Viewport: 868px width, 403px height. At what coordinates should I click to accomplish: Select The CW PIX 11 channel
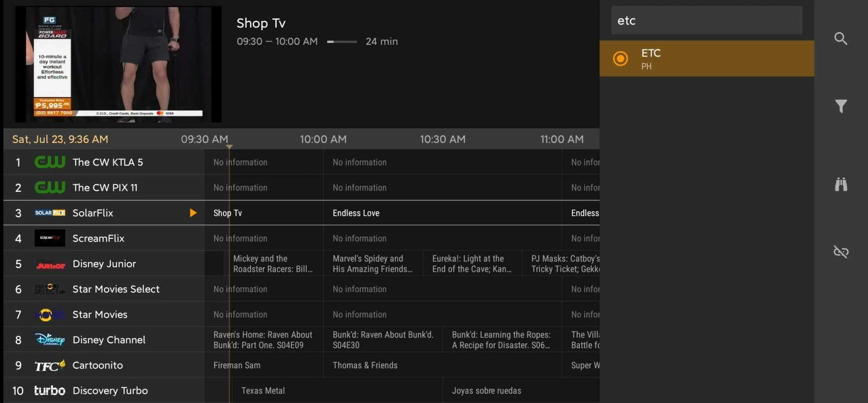point(105,188)
